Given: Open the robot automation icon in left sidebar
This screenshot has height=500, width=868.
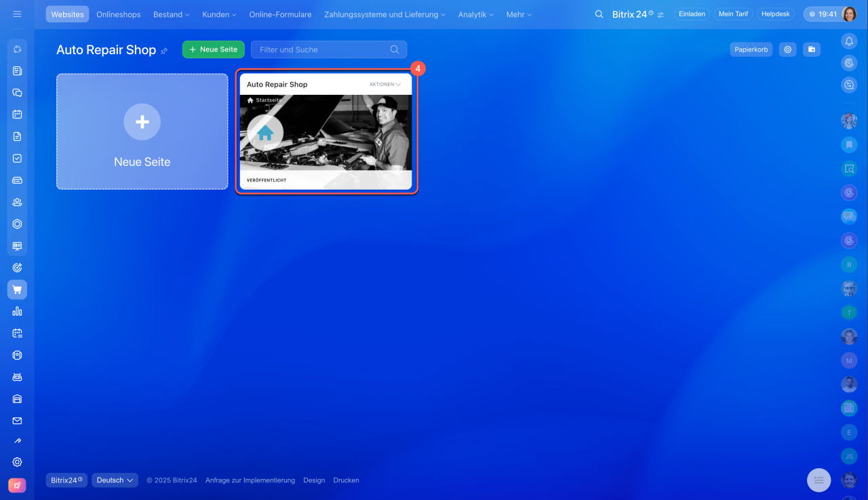Looking at the screenshot, I should [18, 377].
